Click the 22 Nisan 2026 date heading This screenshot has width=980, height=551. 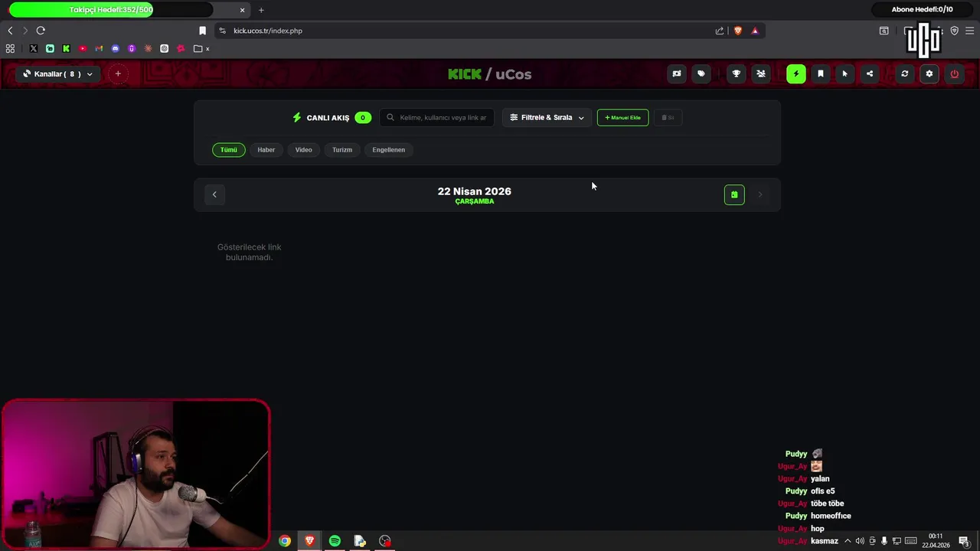[475, 191]
